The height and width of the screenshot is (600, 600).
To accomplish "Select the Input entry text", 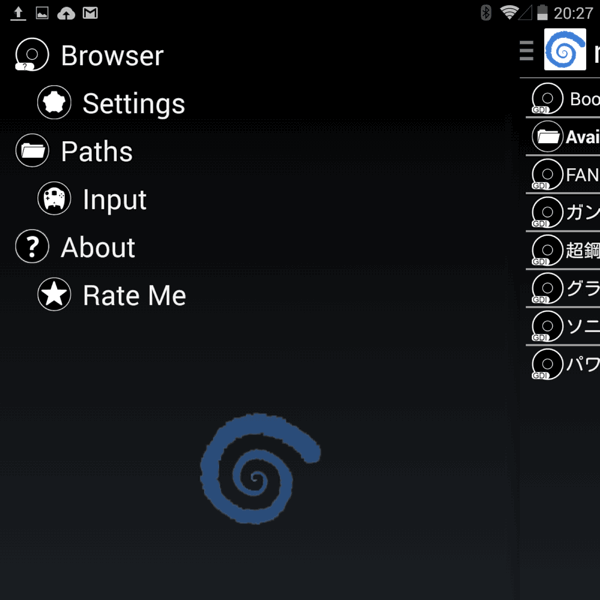I will [x=114, y=200].
